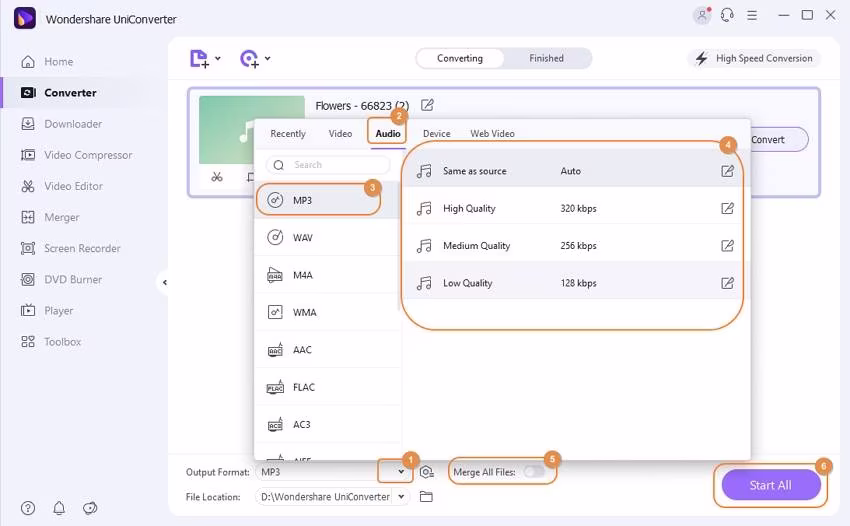Edit the Same as source preset settings

727,171
